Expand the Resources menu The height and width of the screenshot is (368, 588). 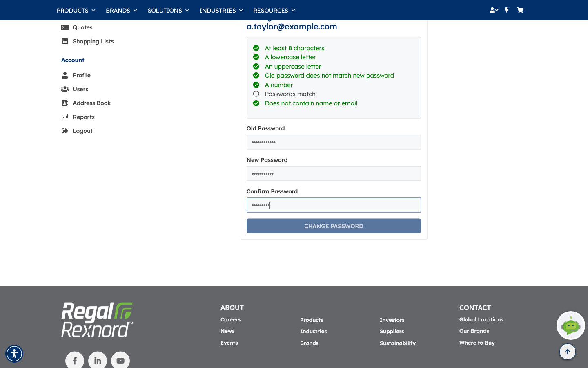coord(274,10)
